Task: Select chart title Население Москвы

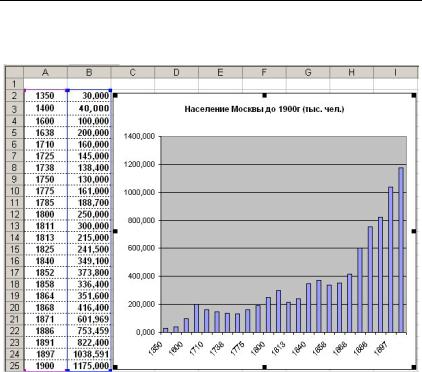Action: [x=264, y=109]
